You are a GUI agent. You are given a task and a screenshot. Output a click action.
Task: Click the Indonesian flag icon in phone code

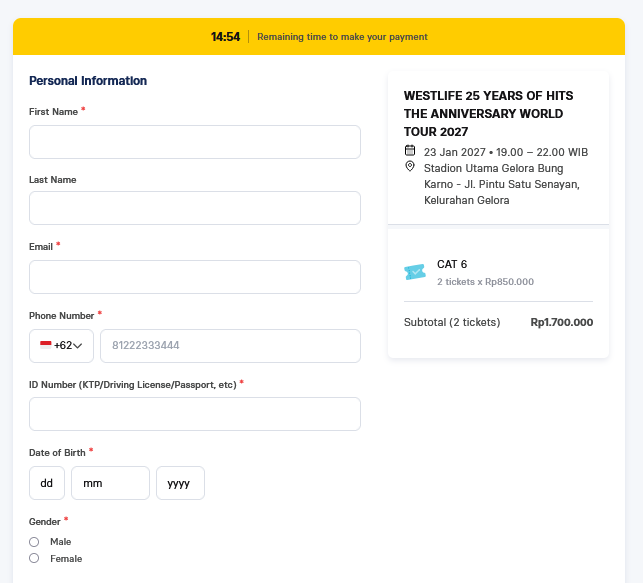[x=46, y=345]
